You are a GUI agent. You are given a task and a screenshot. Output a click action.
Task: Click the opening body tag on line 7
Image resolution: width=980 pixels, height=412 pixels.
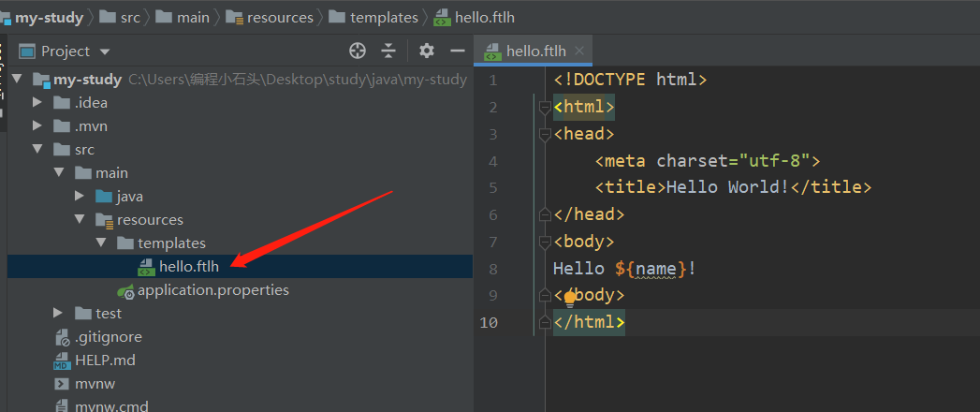(x=584, y=242)
